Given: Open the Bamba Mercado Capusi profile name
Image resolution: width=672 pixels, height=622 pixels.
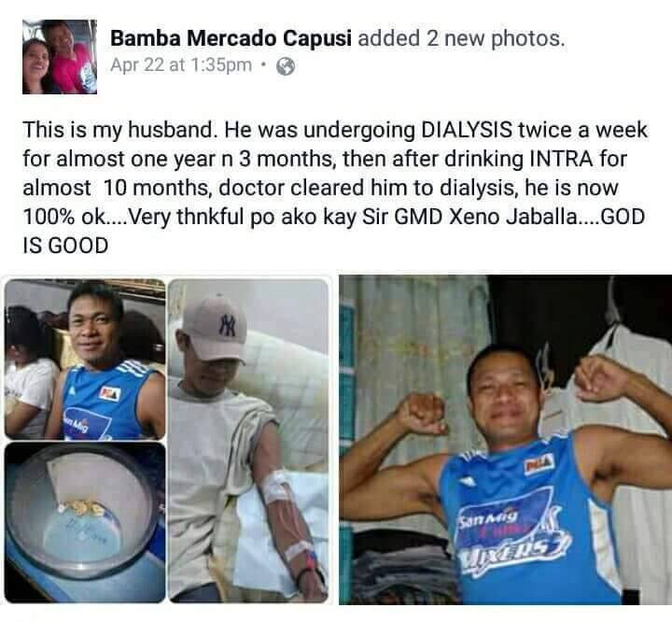Looking at the screenshot, I should coord(231,38).
